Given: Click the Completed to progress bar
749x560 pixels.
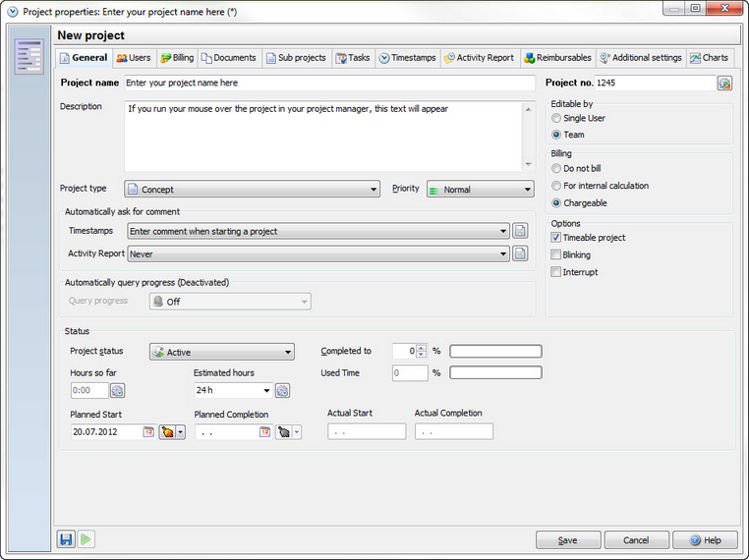Looking at the screenshot, I should coord(495,351).
